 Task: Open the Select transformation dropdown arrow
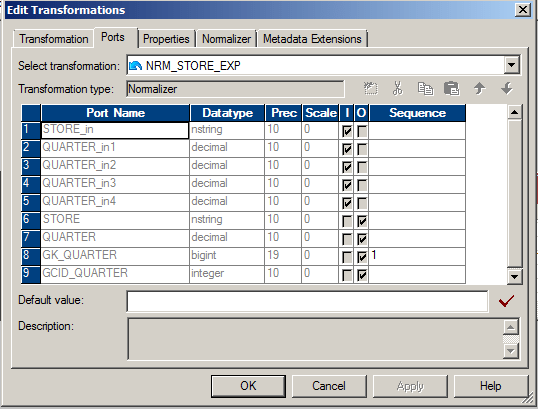pyautogui.click(x=512, y=65)
